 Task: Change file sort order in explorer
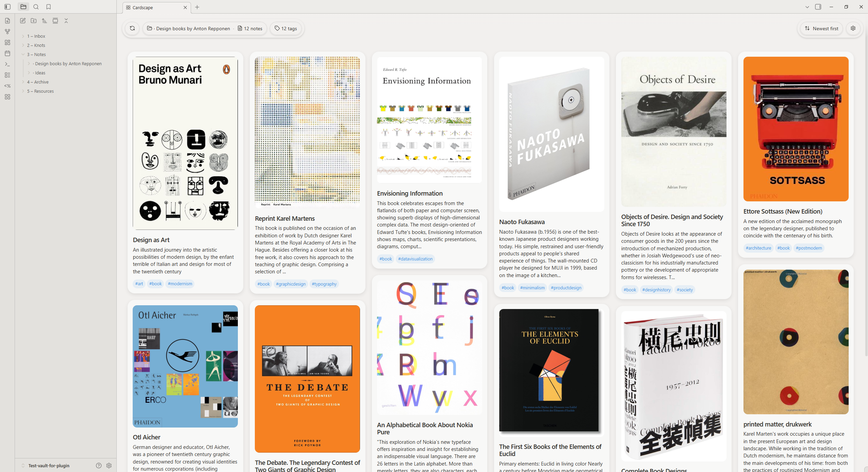(x=44, y=21)
